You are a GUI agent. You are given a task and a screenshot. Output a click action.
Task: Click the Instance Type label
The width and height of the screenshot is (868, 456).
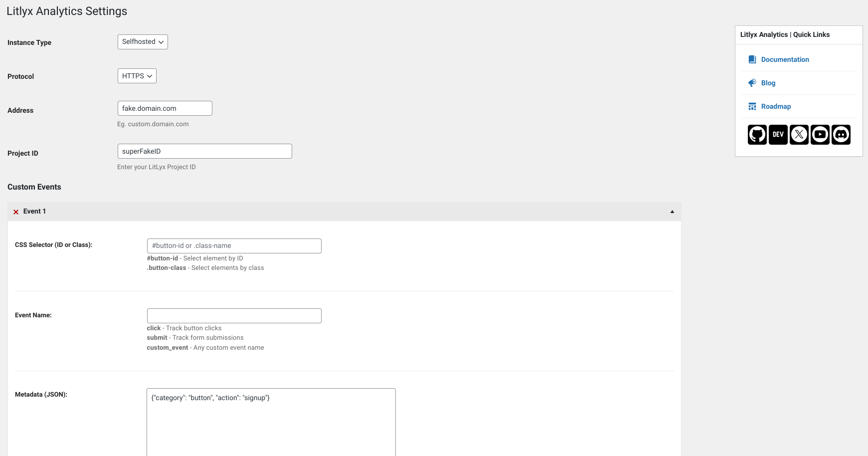click(x=29, y=43)
